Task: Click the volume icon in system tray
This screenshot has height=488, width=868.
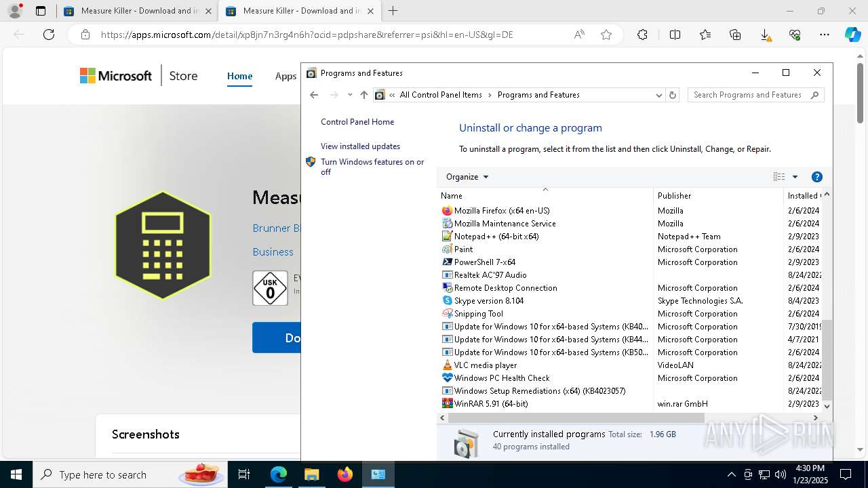Action: (x=781, y=474)
